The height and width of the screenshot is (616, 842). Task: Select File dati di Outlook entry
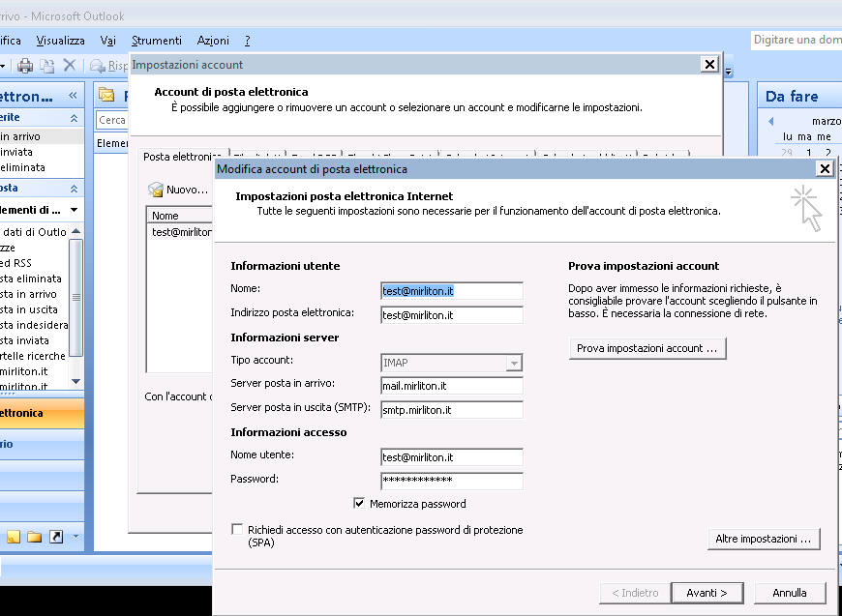coord(35,232)
